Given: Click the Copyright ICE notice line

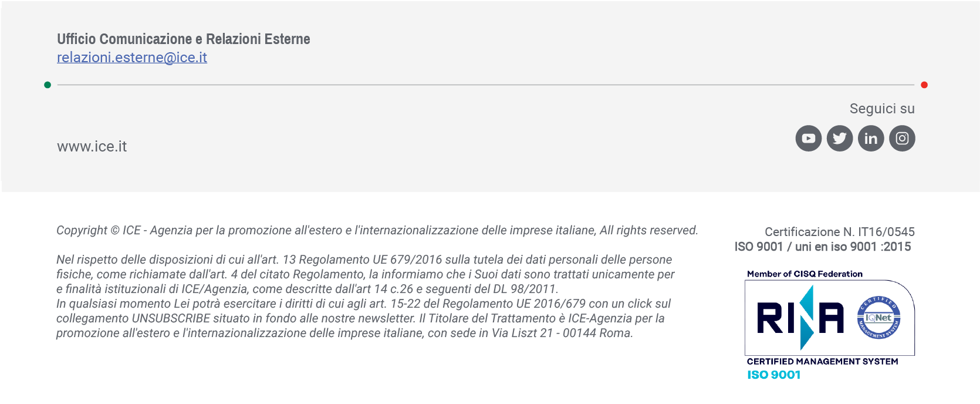Looking at the screenshot, I should pyautogui.click(x=377, y=230).
